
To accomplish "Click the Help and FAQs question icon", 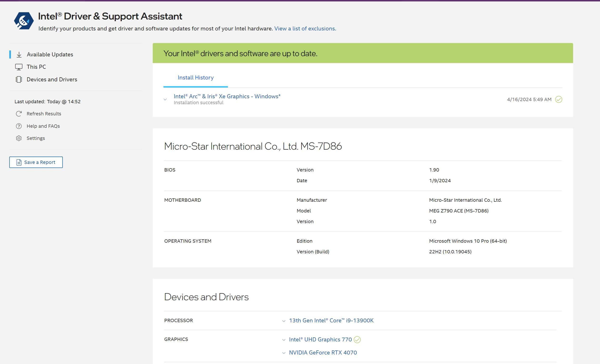I will pyautogui.click(x=19, y=126).
